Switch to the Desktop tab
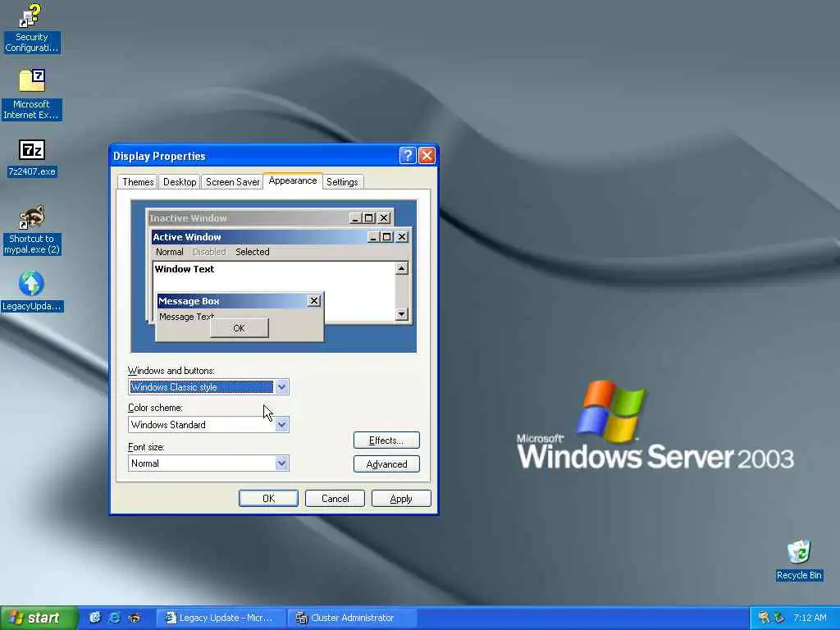The image size is (840, 630). pos(180,182)
